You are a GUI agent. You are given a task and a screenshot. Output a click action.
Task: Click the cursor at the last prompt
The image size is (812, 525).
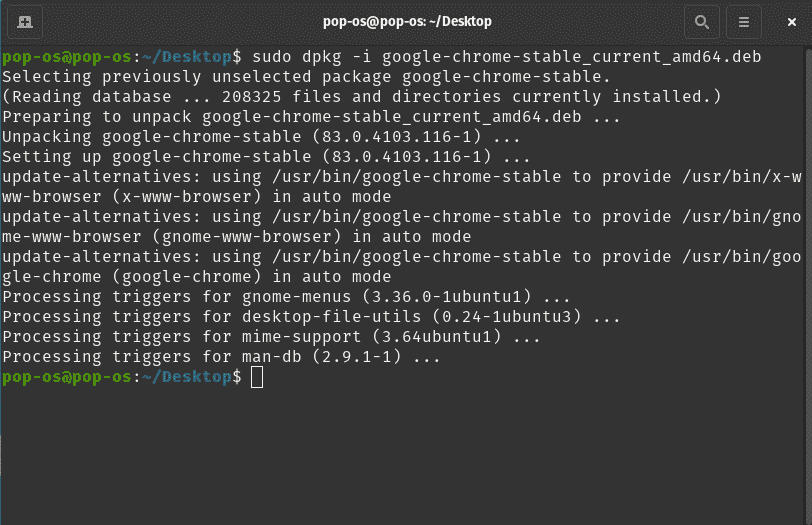coord(257,377)
